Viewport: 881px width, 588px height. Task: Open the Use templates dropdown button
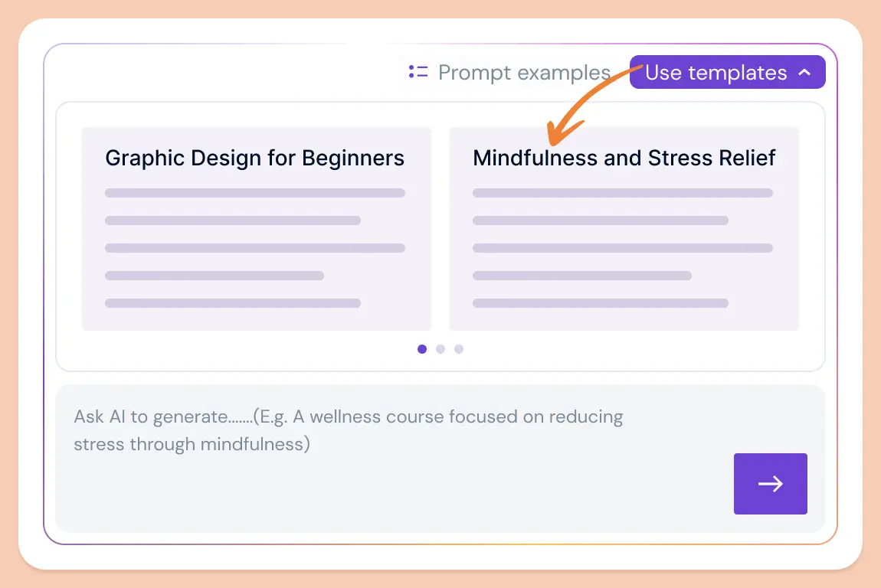coord(727,72)
